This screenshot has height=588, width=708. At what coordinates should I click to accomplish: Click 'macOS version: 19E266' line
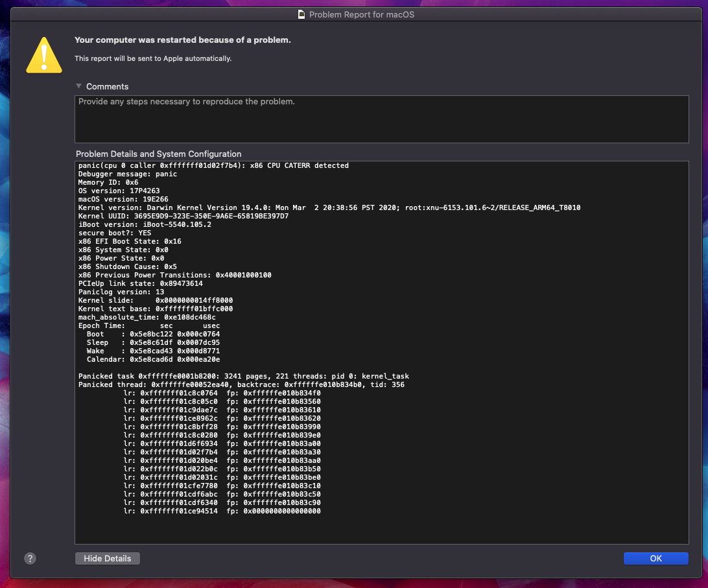[x=123, y=199]
